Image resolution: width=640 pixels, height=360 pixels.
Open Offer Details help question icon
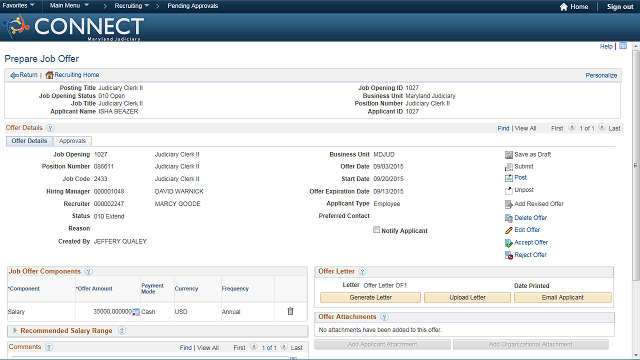[x=50, y=128]
